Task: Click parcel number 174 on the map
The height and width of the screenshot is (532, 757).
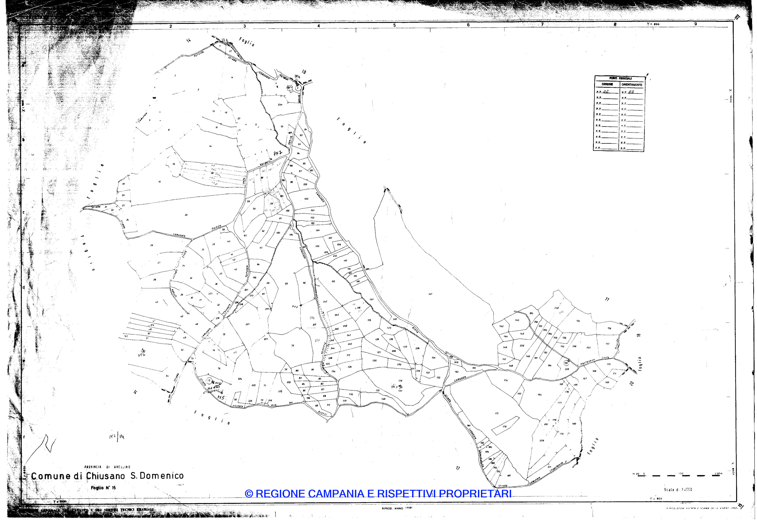Action: 506,381
